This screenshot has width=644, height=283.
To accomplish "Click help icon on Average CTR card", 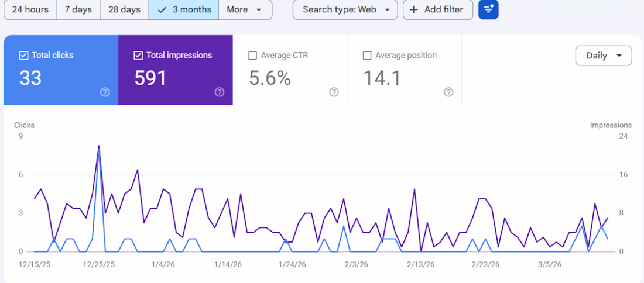I will (334, 92).
